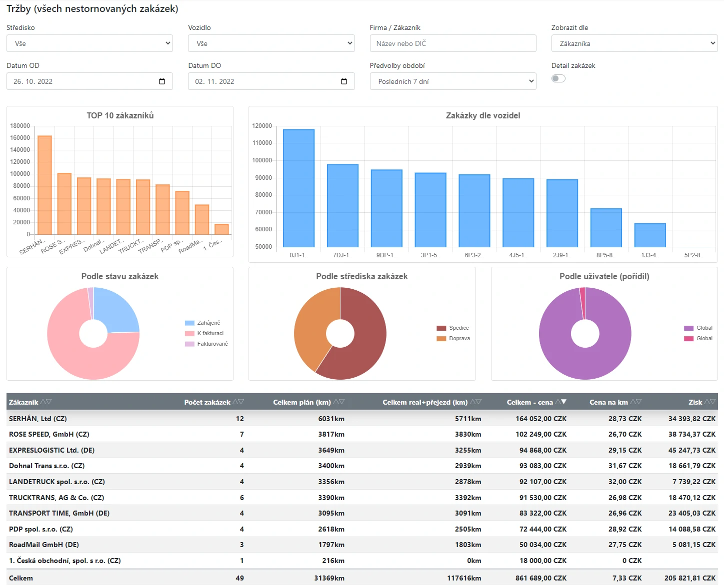Screen dimensions: 724x588
Task: Click the 205 821,81 CZK total profit
Action: point(690,578)
